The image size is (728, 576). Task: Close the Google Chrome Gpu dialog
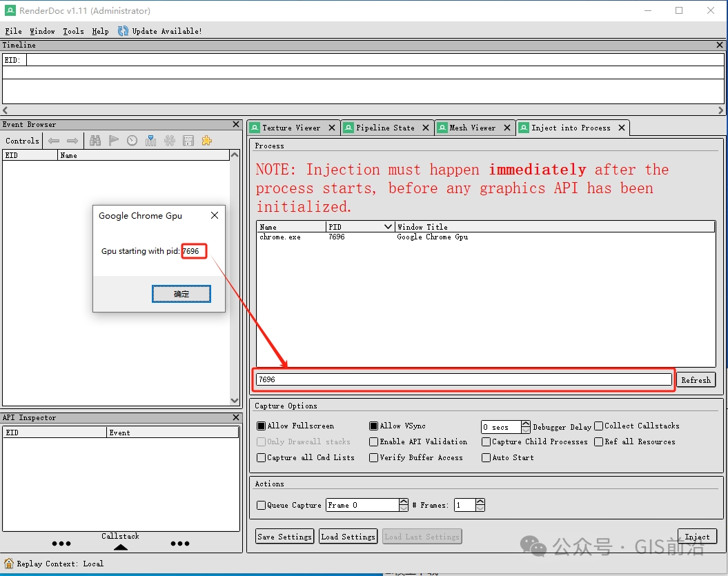[x=215, y=215]
